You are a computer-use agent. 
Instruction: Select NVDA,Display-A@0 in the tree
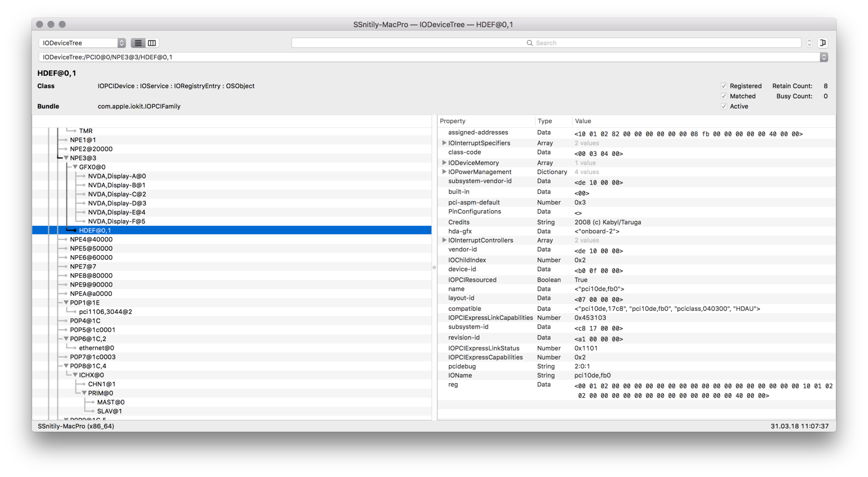click(117, 176)
